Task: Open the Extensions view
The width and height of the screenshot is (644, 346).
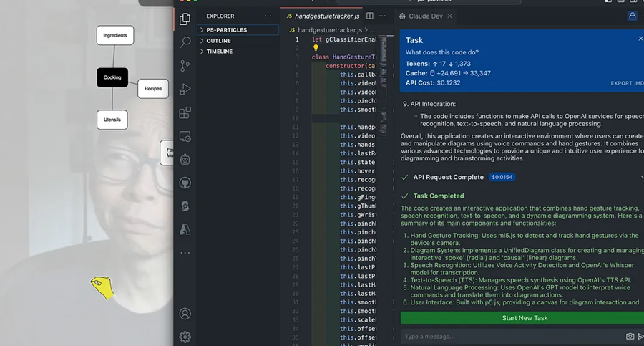Action: pos(185,112)
